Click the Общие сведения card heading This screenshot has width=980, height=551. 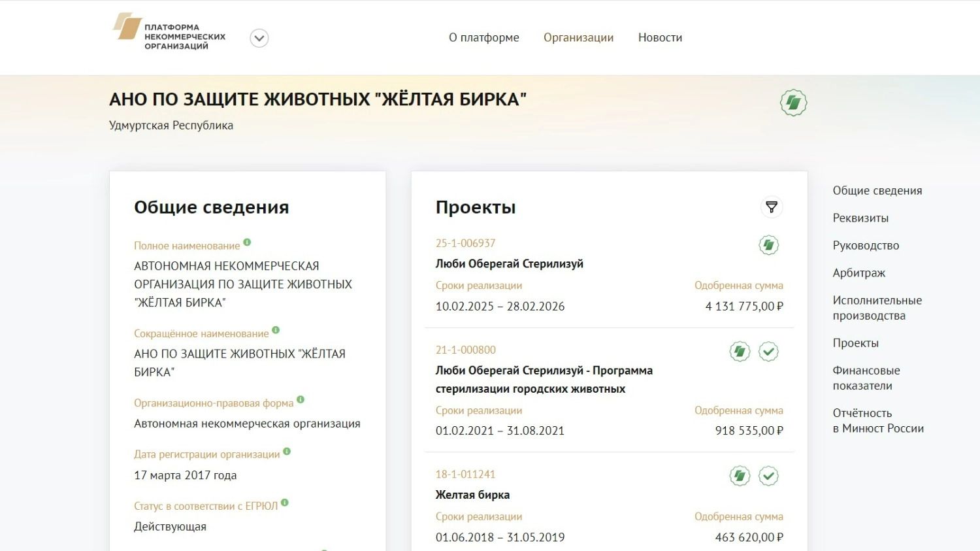212,207
